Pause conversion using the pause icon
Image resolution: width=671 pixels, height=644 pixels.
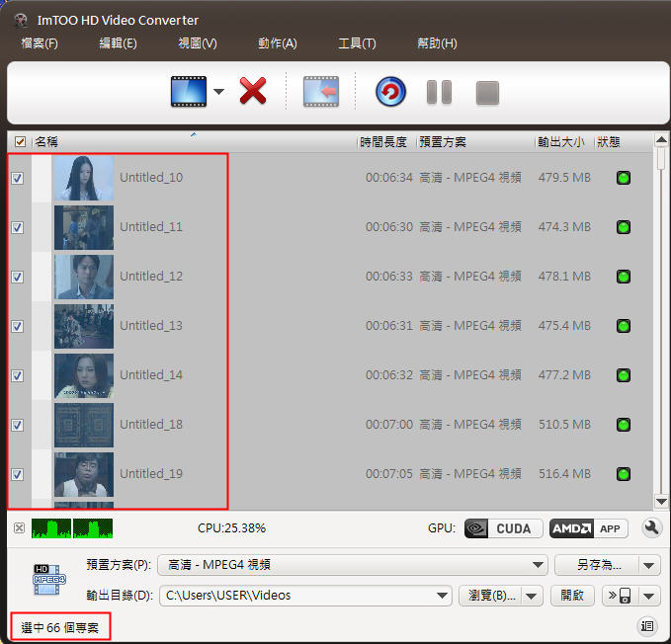click(x=439, y=92)
